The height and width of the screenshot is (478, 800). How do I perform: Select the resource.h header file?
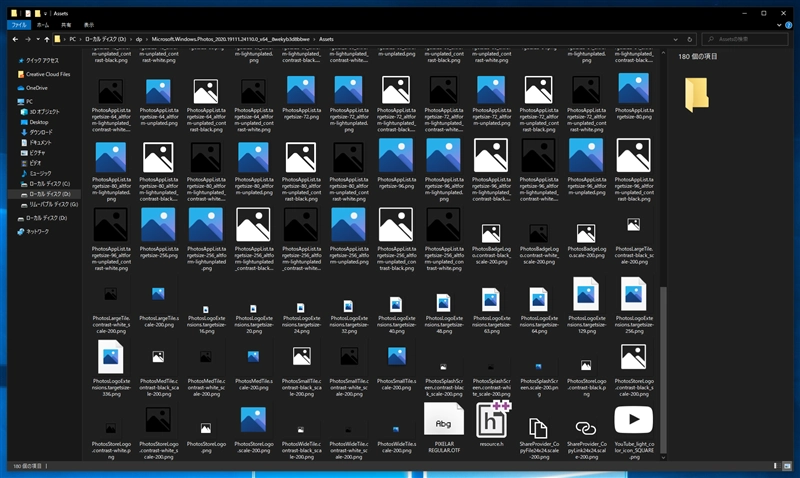(x=492, y=424)
